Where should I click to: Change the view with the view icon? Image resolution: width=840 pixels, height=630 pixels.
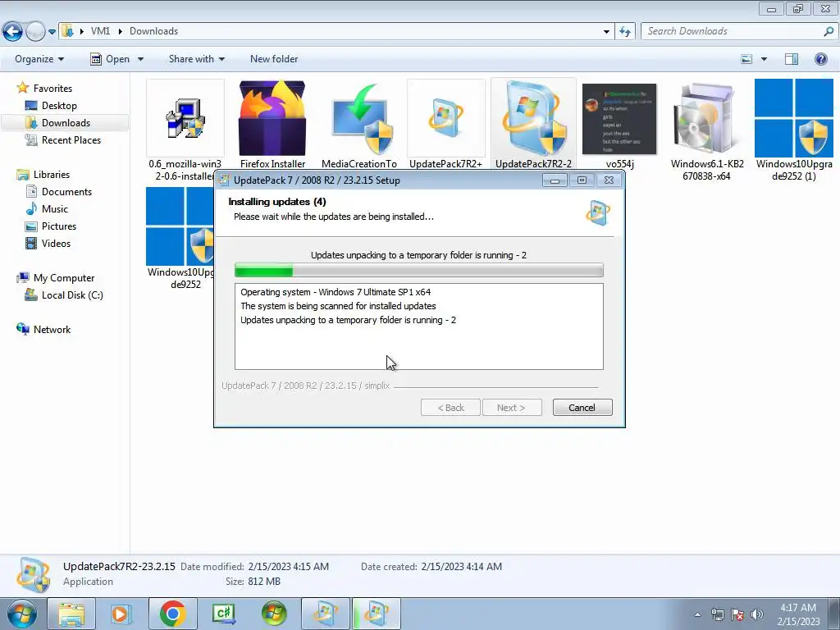(x=746, y=59)
